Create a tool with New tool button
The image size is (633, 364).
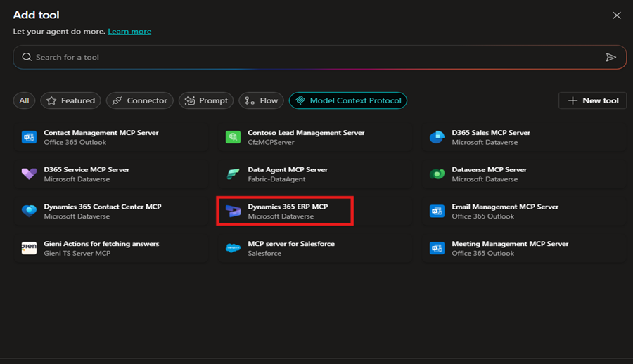click(x=592, y=100)
